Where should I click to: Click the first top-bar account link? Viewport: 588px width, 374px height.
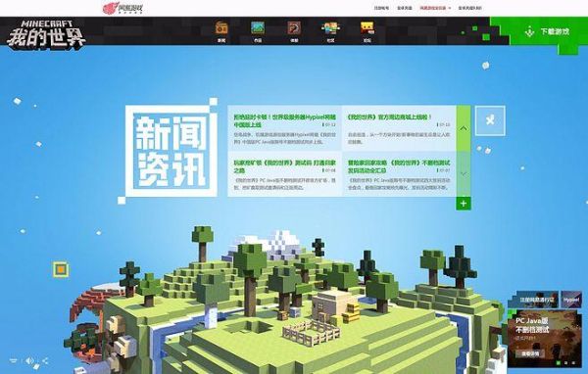pos(381,8)
